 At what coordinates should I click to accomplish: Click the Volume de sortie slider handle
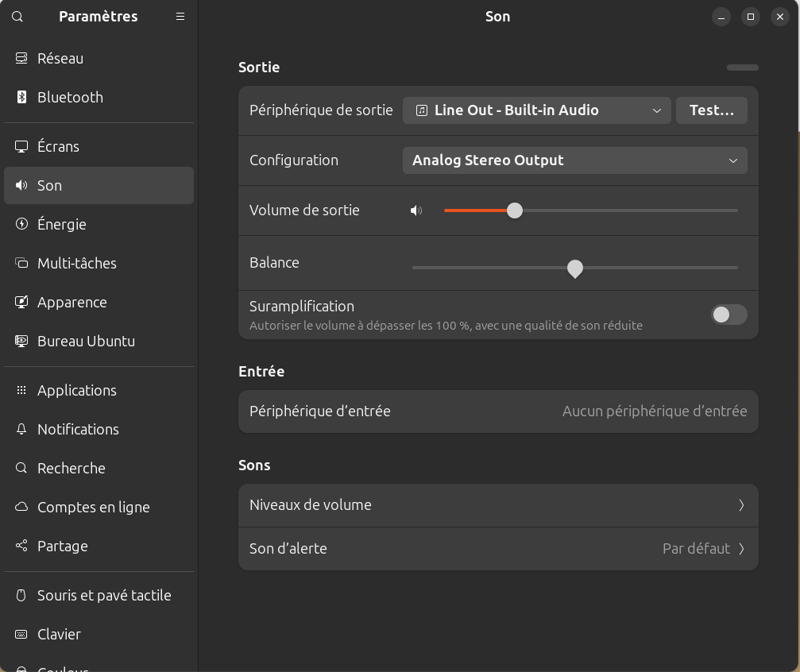pos(515,210)
